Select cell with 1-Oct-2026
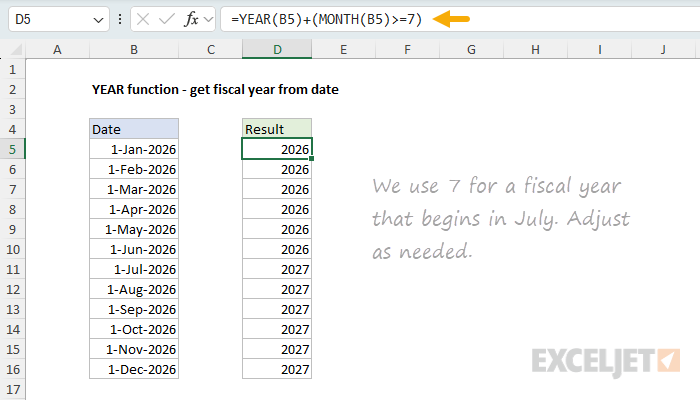The width and height of the screenshot is (700, 400). (134, 329)
